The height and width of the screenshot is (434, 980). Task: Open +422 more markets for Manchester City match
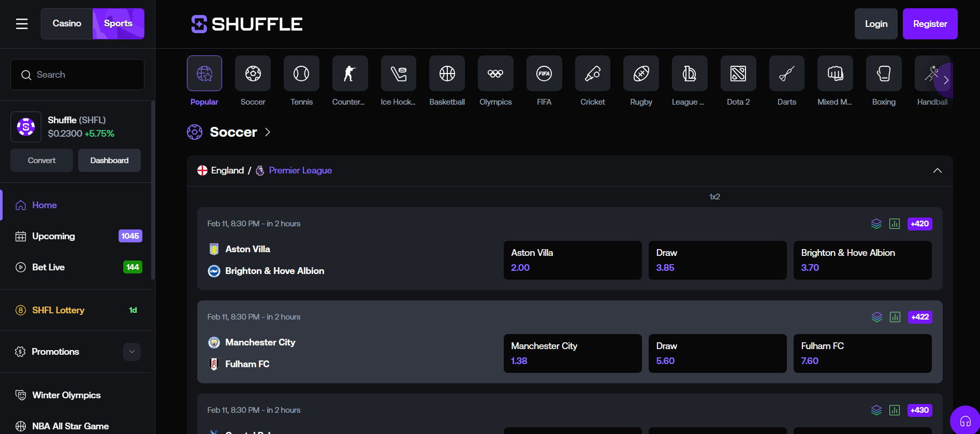[920, 317]
